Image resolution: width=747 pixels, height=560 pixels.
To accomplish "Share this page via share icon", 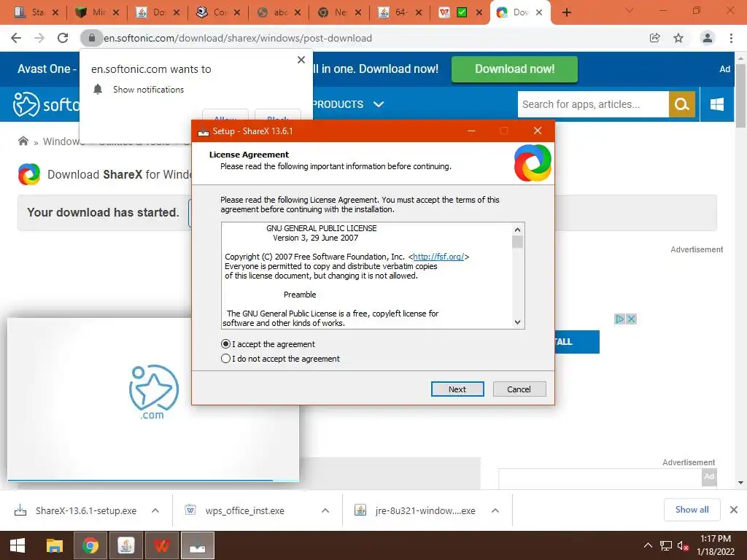I will pyautogui.click(x=655, y=38).
